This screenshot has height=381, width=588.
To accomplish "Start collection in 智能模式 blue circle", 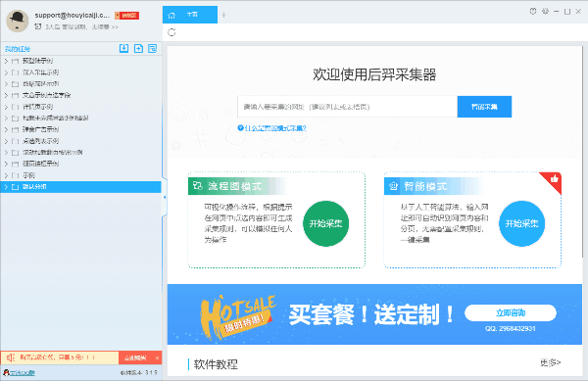I will (x=521, y=223).
